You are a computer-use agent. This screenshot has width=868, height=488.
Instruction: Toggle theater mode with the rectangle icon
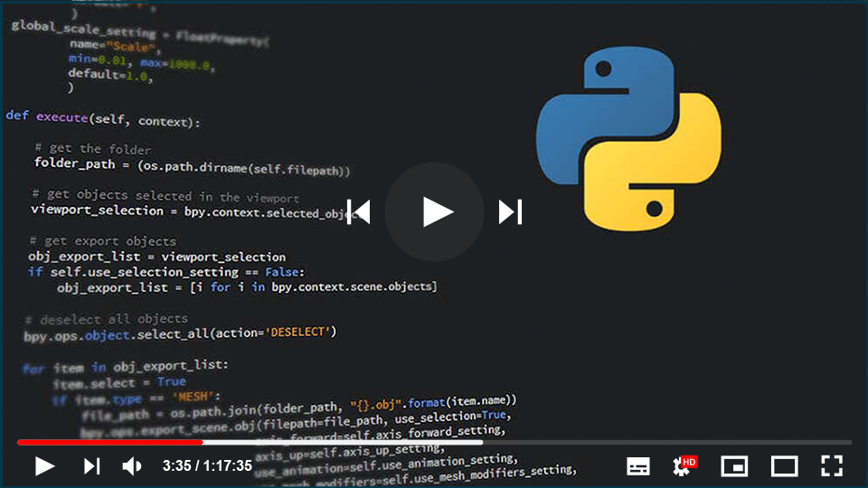coord(784,466)
